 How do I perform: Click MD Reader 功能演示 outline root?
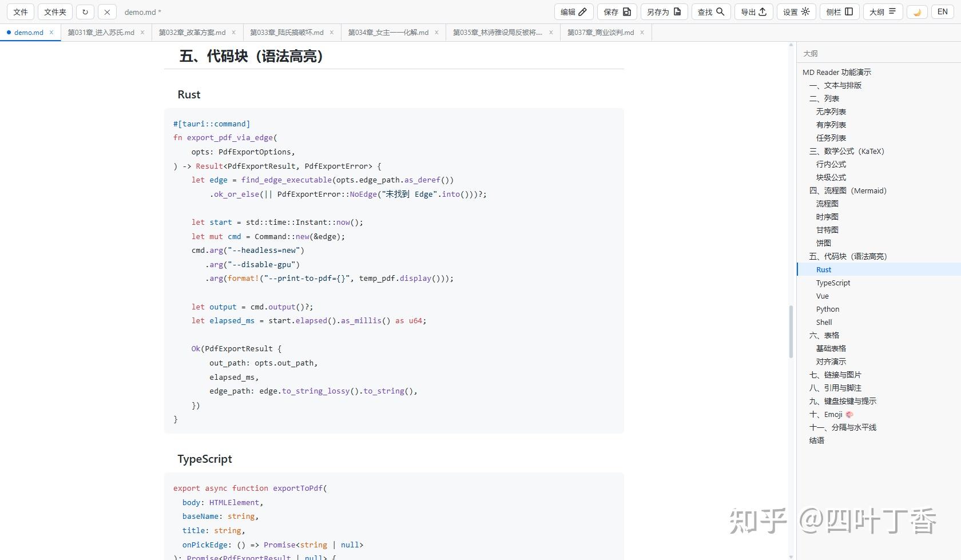click(836, 72)
